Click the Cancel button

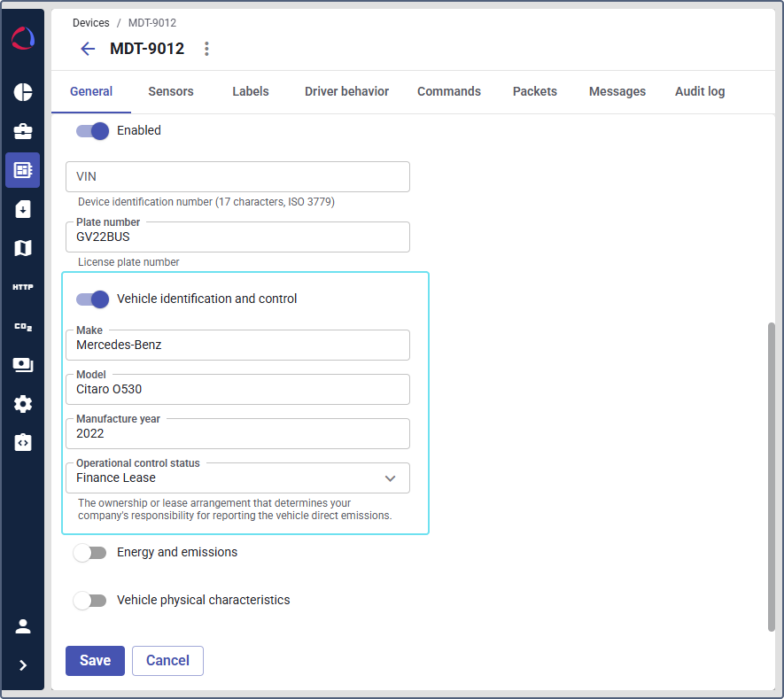pos(167,661)
